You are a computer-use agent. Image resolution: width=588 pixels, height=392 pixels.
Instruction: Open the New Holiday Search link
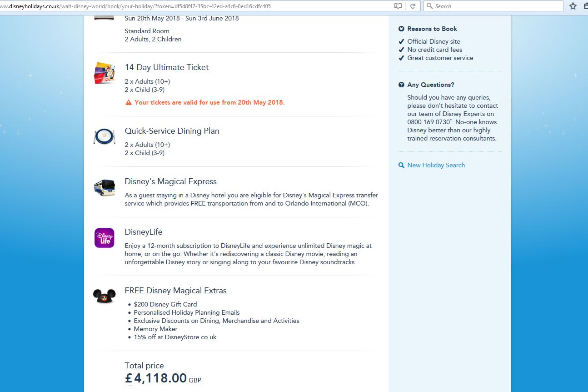(436, 166)
